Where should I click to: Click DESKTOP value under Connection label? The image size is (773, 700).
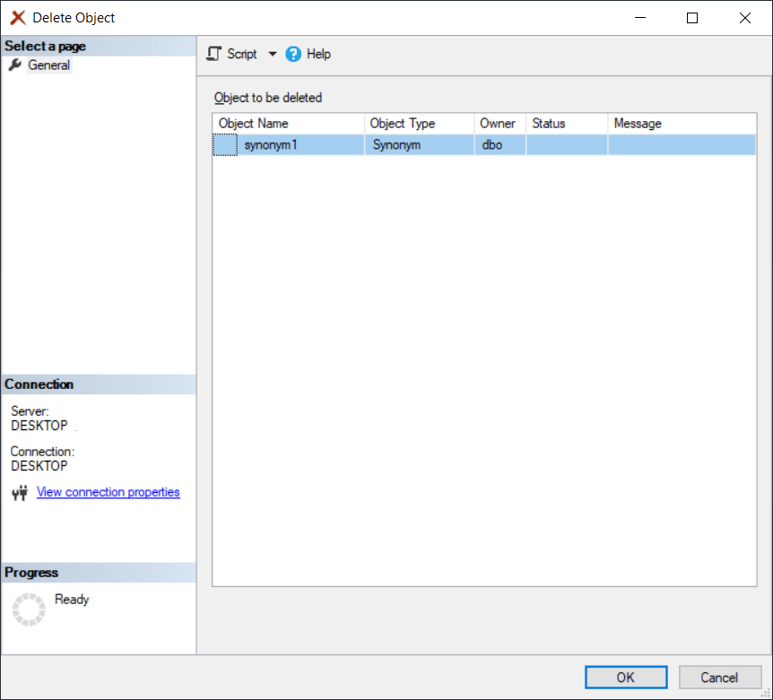click(39, 465)
